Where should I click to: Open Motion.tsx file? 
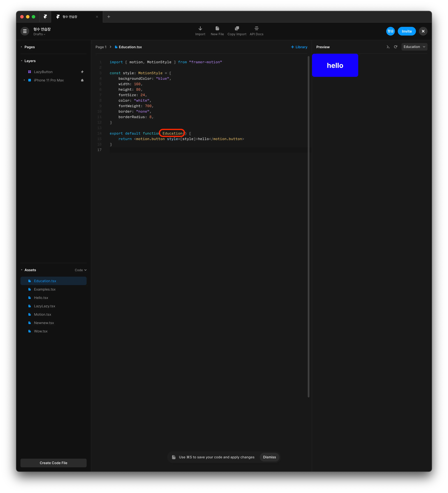(54, 314)
